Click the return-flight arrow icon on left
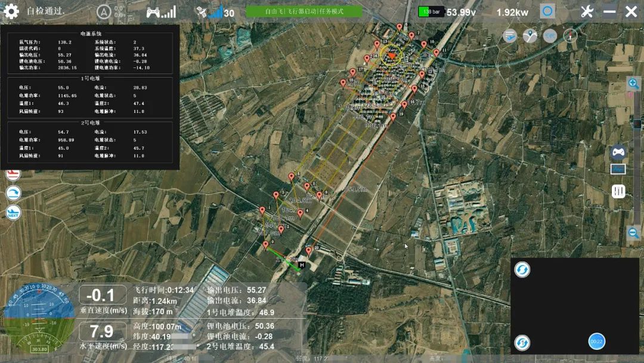This screenshot has height=363, width=644. tap(13, 193)
